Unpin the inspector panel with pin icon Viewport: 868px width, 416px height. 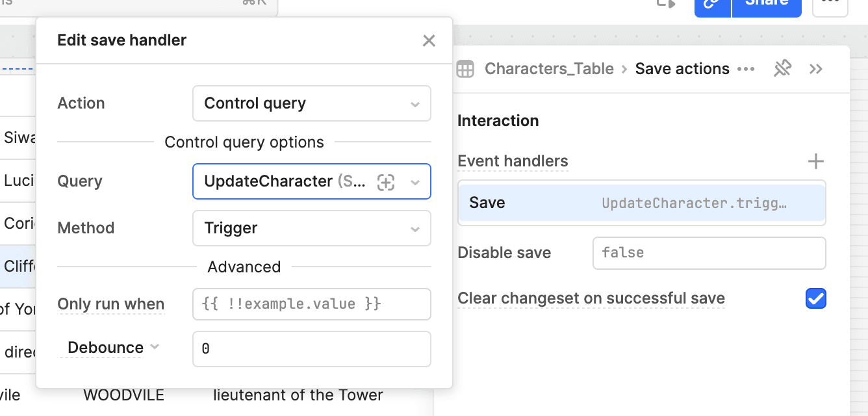point(782,69)
